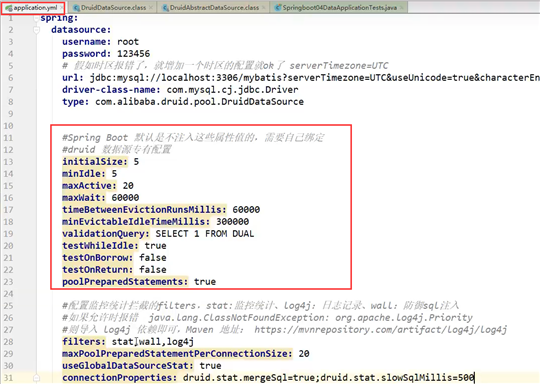The height and width of the screenshot is (384, 540).
Task: Close the Springboot04DataApplicationTests.java tab
Action: click(x=402, y=8)
